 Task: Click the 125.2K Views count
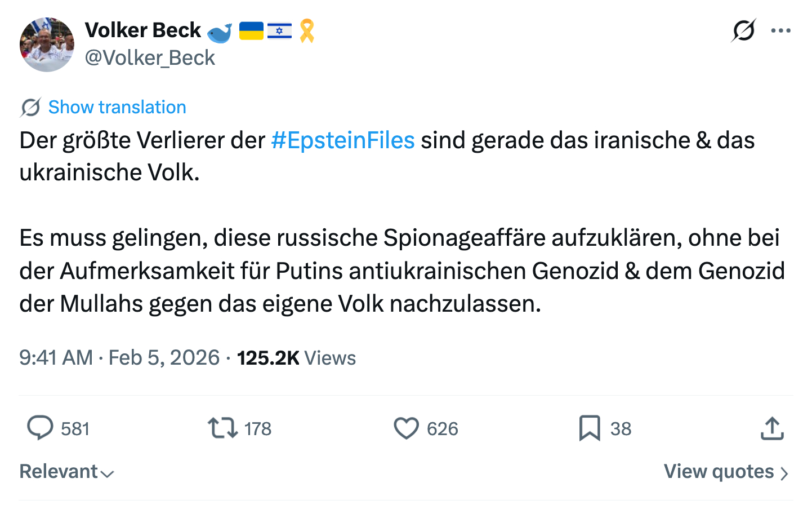coord(296,358)
